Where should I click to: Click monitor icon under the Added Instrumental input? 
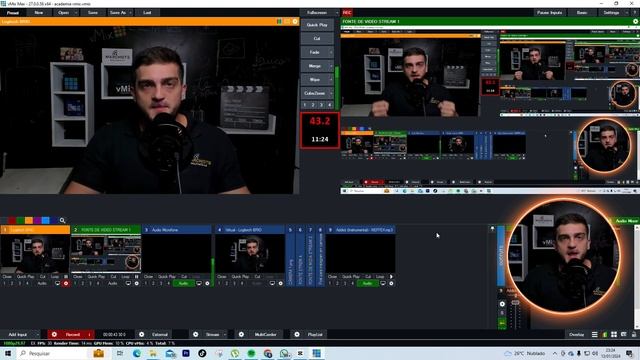click(383, 283)
